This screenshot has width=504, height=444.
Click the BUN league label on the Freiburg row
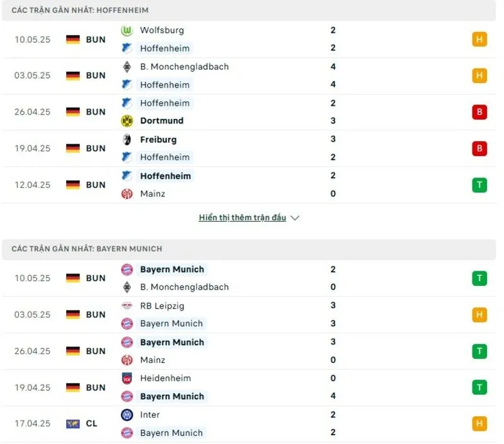tap(95, 148)
